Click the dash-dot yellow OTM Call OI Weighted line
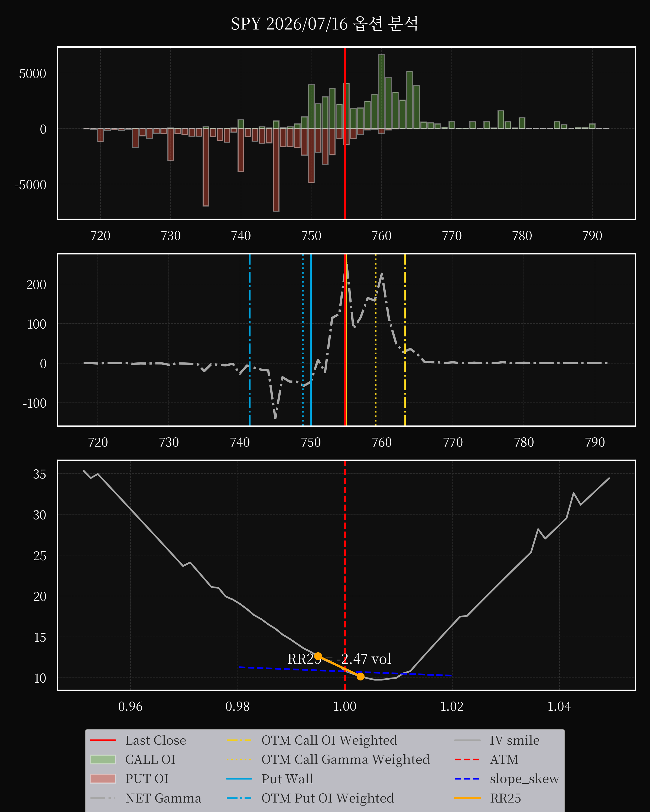Image resolution: width=650 pixels, height=812 pixels. coord(405,340)
